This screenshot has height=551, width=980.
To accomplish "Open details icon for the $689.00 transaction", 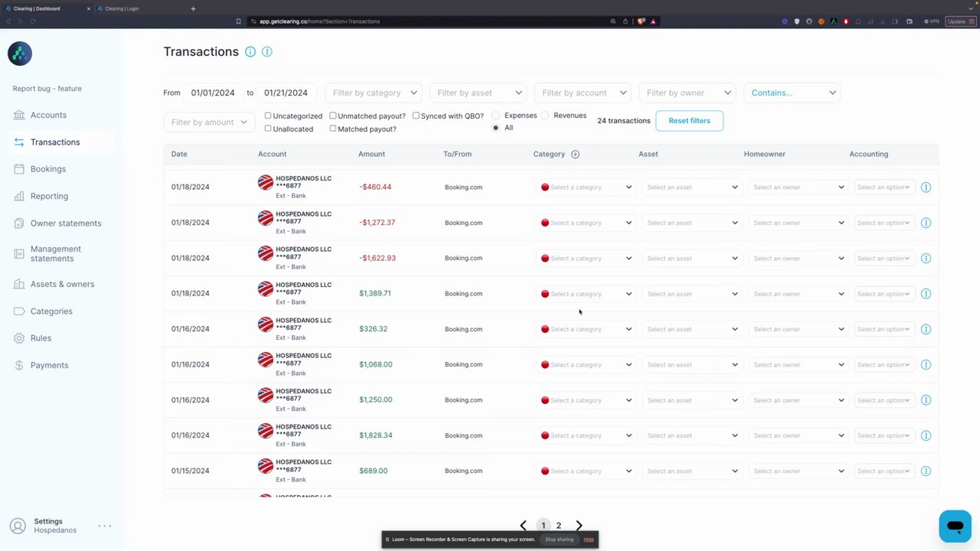I will [x=926, y=471].
